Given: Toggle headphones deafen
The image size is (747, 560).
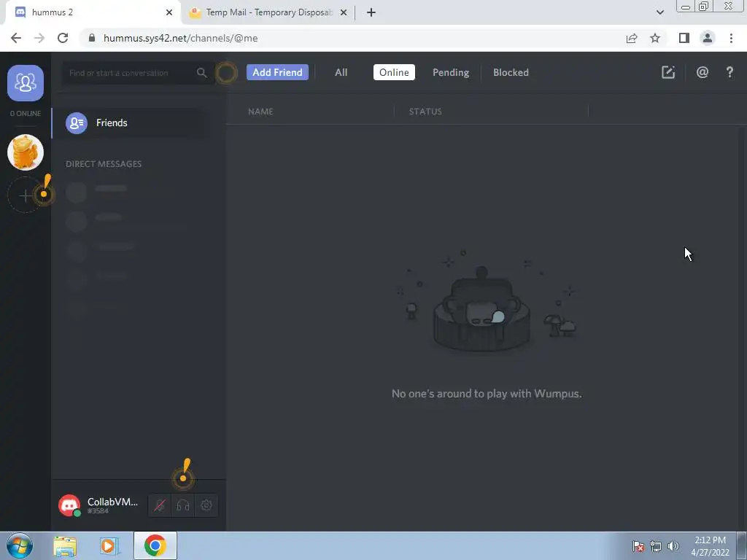Looking at the screenshot, I should pyautogui.click(x=183, y=505).
